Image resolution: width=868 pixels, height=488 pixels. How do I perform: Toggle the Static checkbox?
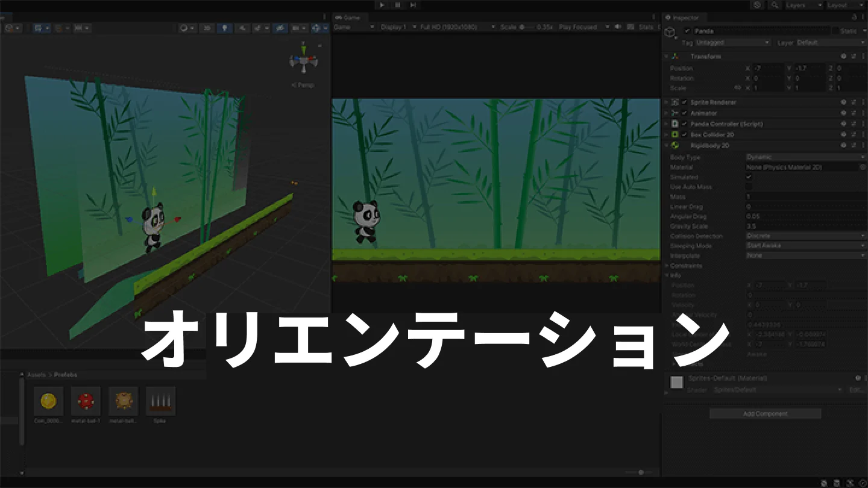coord(835,31)
